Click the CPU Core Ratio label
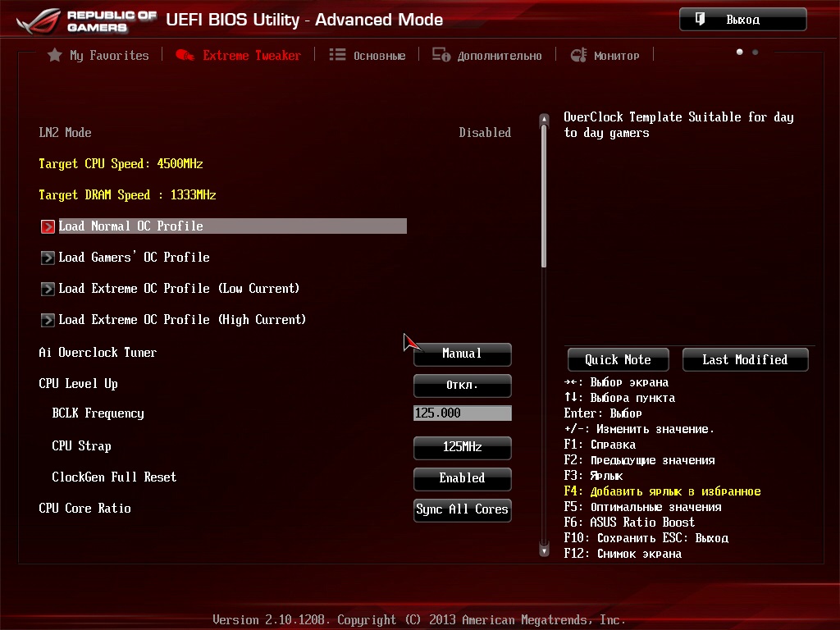The height and width of the screenshot is (630, 840). coord(84,508)
